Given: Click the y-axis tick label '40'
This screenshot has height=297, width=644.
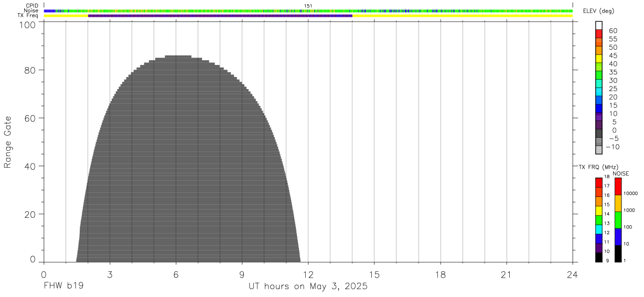Looking at the screenshot, I should tap(30, 166).
